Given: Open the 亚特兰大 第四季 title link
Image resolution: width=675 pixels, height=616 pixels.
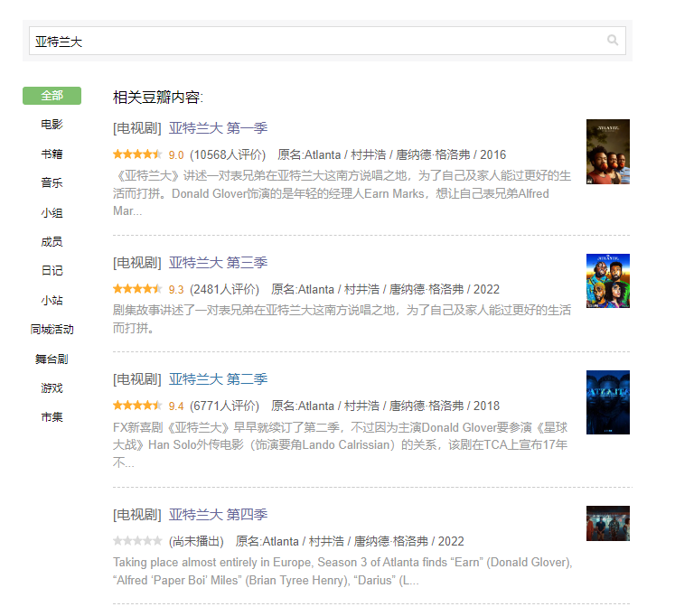Looking at the screenshot, I should click(x=218, y=515).
